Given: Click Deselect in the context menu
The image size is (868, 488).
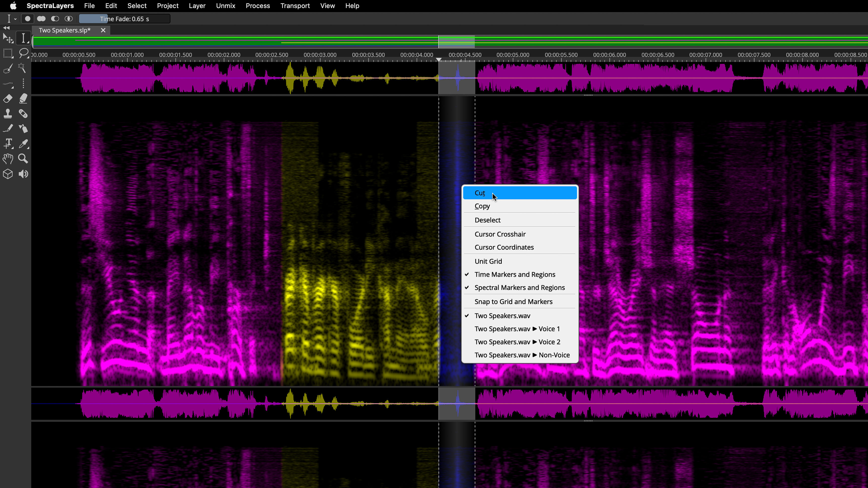Looking at the screenshot, I should (x=487, y=220).
